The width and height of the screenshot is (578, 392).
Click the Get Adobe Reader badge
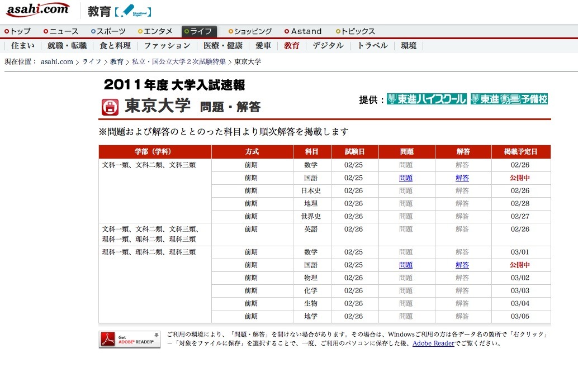pos(130,339)
